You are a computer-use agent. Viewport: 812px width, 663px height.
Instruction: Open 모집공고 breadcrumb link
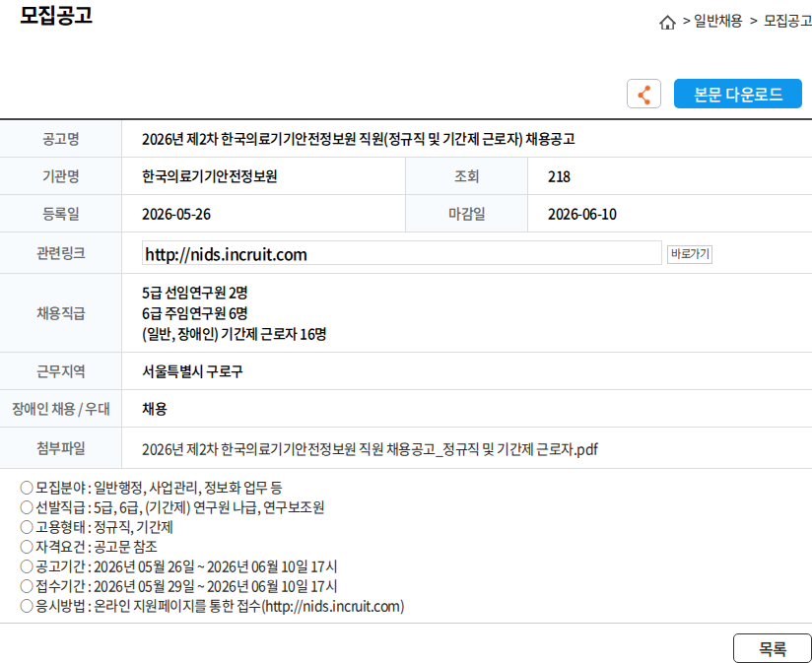click(787, 22)
